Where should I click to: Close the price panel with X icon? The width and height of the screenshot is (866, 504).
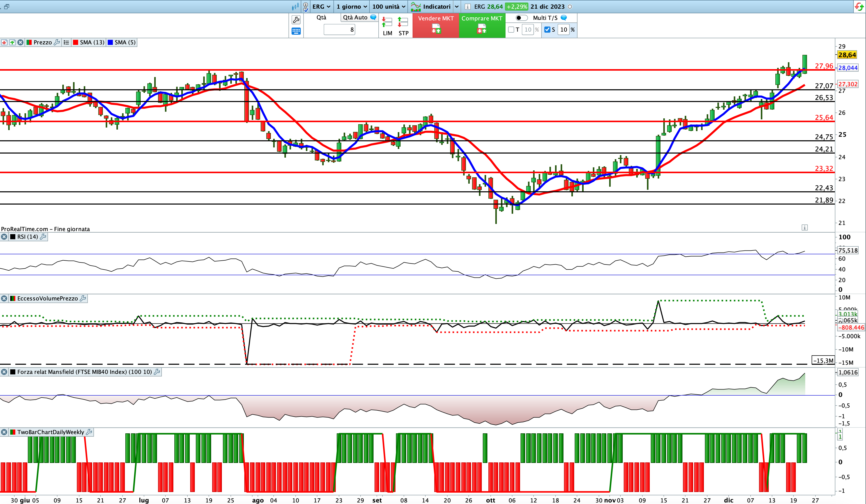(x=21, y=42)
